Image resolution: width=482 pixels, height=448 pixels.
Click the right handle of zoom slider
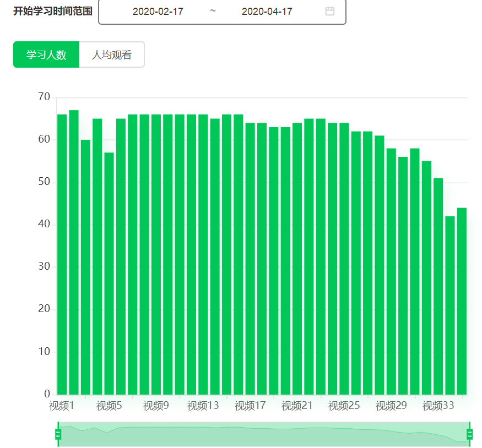[x=469, y=434]
